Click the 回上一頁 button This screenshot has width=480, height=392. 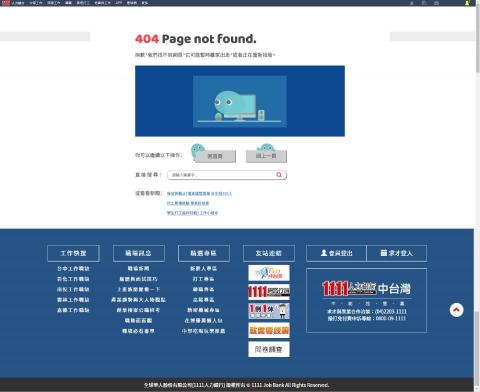(x=266, y=156)
